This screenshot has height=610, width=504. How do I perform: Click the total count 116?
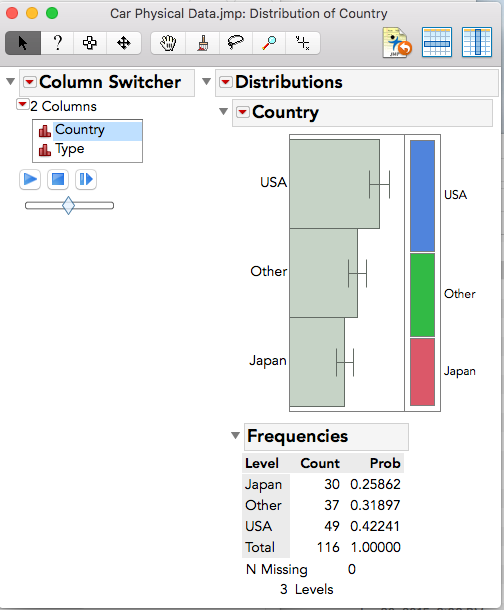pos(328,547)
